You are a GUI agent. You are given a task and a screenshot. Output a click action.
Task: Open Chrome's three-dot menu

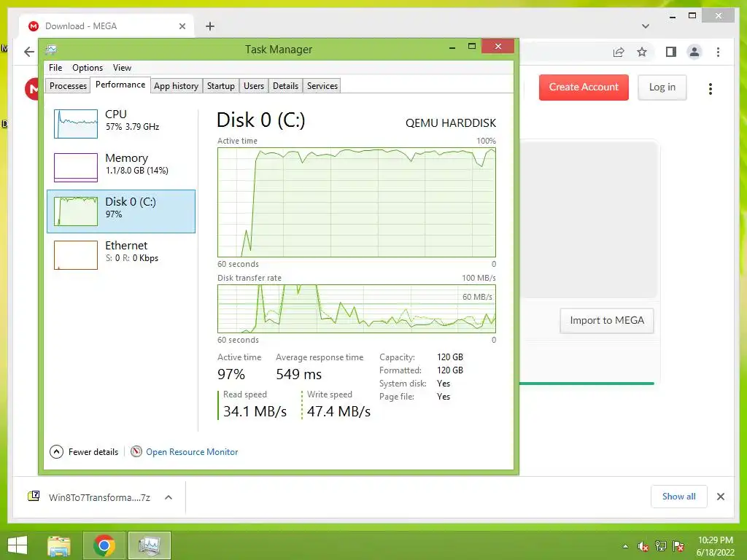[718, 52]
